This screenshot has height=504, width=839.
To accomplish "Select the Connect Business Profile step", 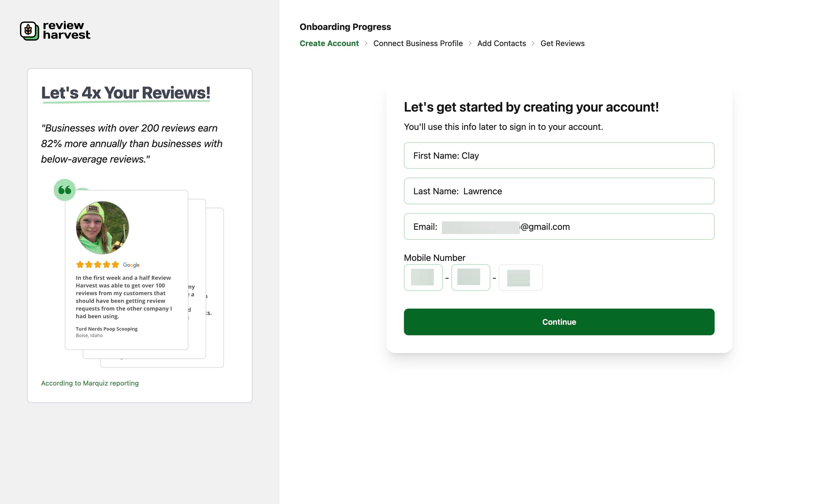I will (418, 44).
